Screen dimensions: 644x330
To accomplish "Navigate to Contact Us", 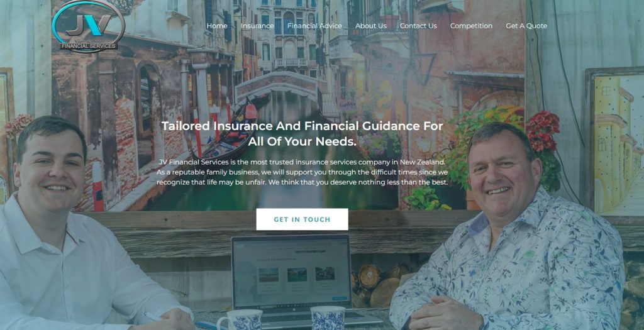I will 418,26.
